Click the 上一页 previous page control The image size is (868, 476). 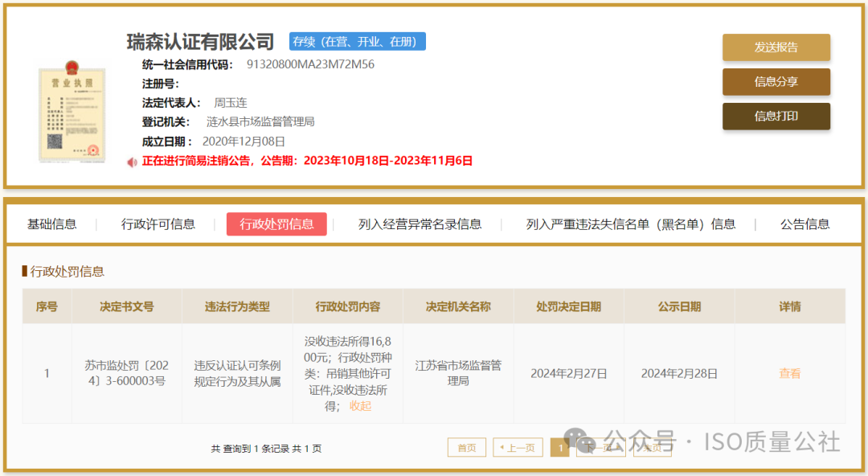(x=517, y=447)
